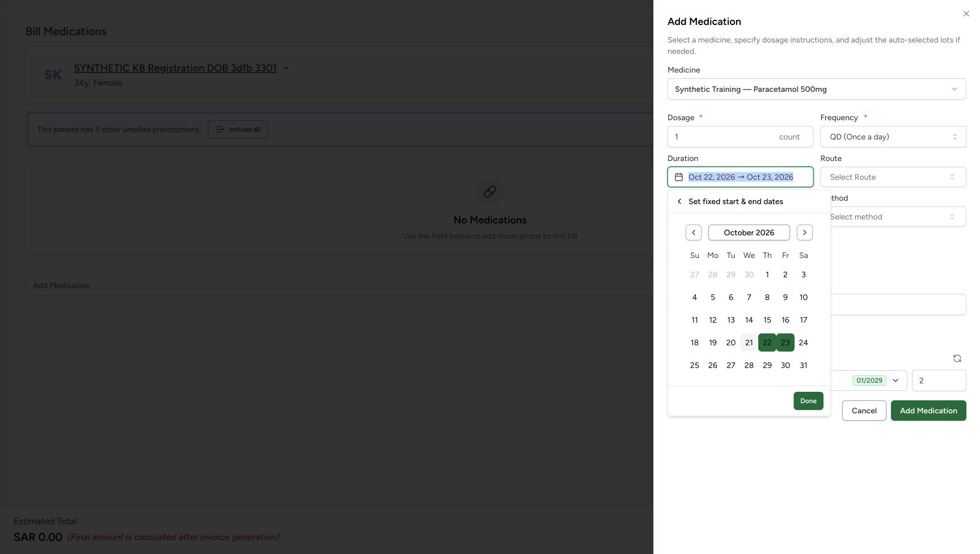Click the Estimated Total SAR 0.00 amount
980x554 pixels.
(x=38, y=537)
